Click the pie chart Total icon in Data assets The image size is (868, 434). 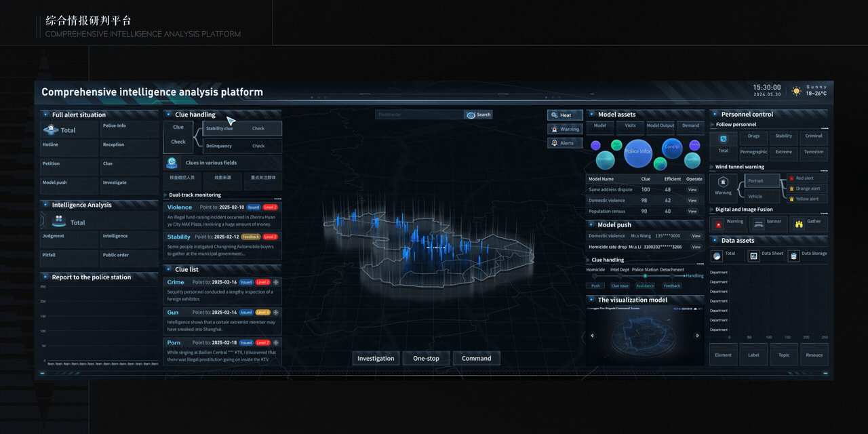click(x=717, y=256)
